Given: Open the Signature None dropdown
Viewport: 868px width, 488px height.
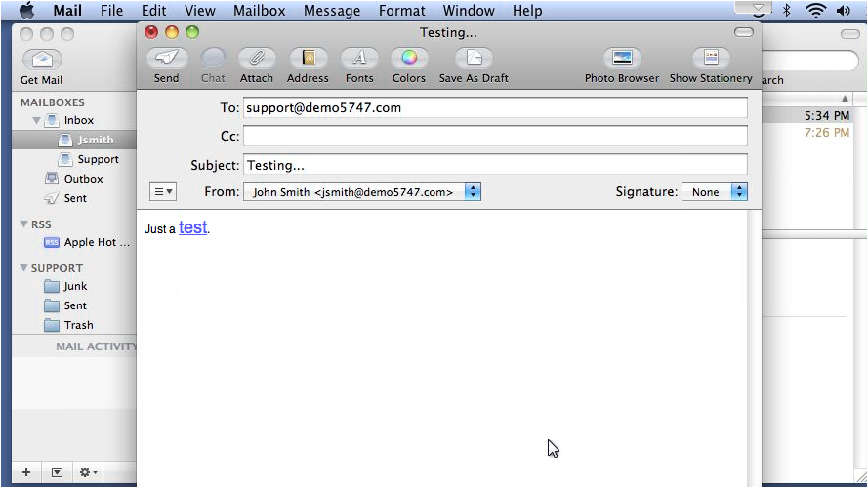Looking at the screenshot, I should click(x=714, y=192).
